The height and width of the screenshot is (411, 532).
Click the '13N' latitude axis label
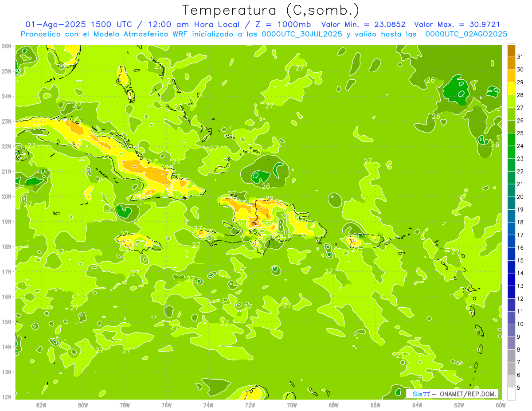tap(7, 372)
